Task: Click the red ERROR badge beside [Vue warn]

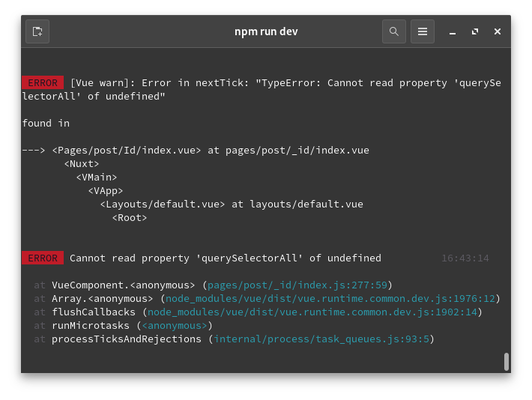Action: [43, 83]
